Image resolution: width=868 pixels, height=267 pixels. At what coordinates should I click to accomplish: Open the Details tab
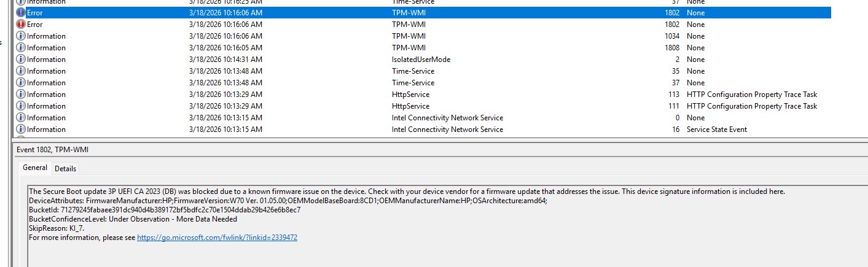click(x=66, y=168)
